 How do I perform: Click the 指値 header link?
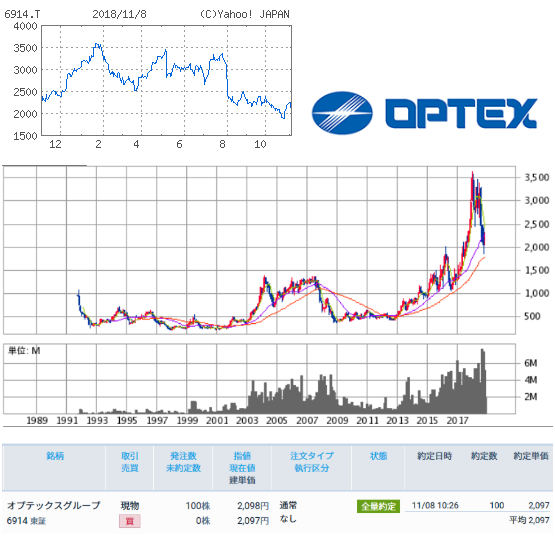click(242, 456)
